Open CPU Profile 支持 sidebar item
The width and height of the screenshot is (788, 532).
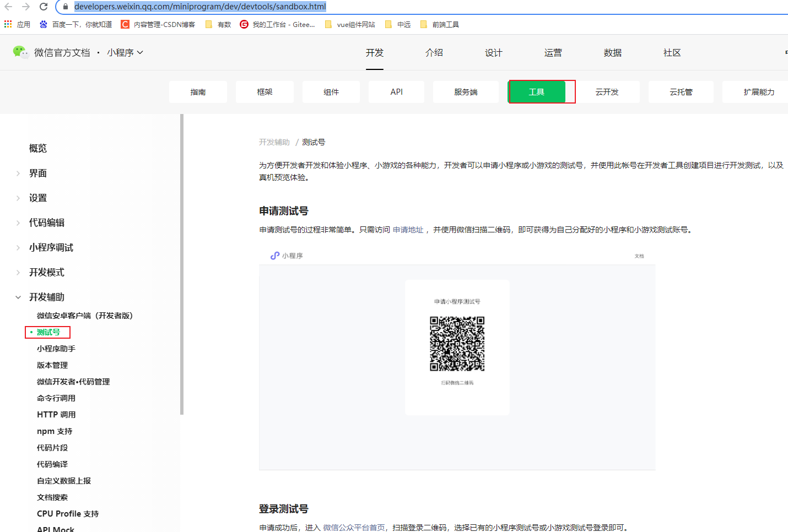(x=68, y=514)
